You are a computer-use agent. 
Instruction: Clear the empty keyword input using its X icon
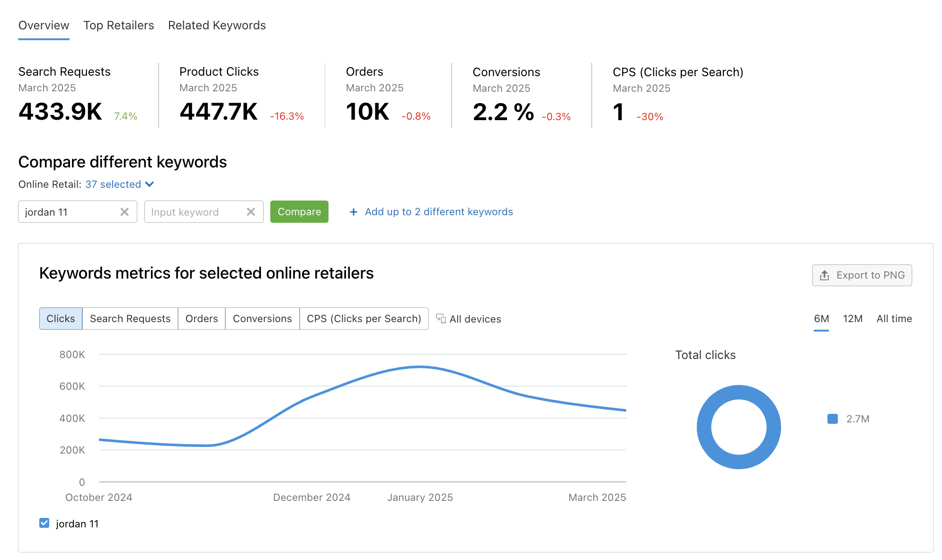(251, 212)
